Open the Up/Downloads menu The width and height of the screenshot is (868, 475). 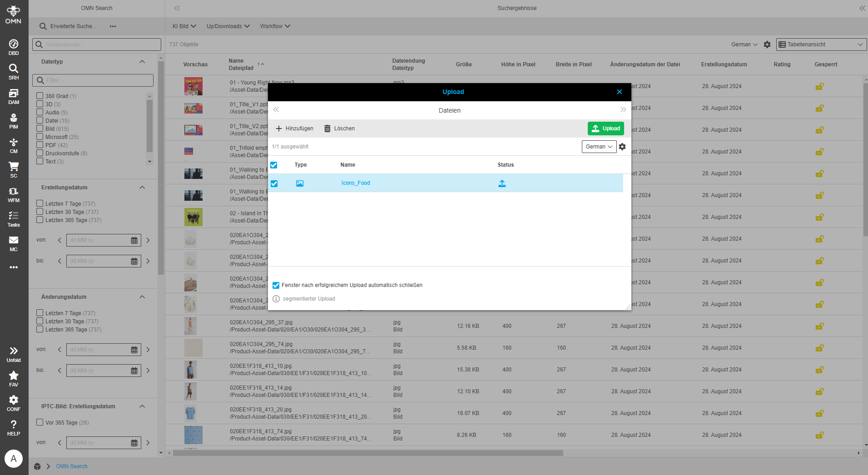(228, 26)
